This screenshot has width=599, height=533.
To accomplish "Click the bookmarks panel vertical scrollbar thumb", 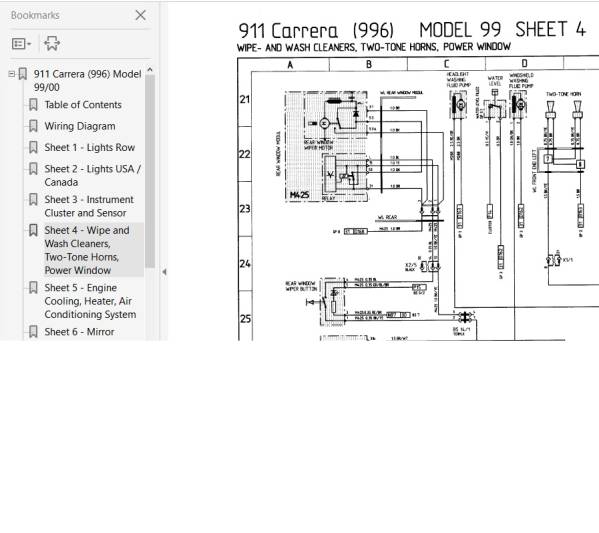I will [x=150, y=171].
